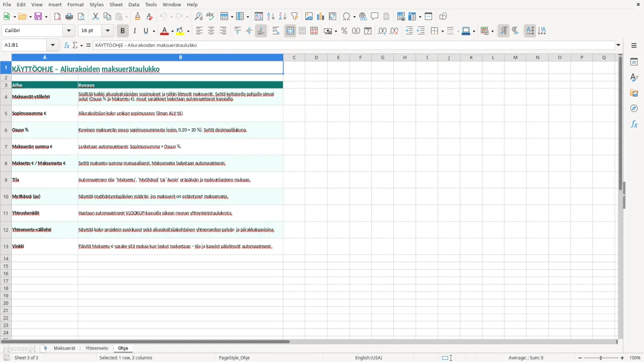Click the Name Box field

[x=25, y=45]
